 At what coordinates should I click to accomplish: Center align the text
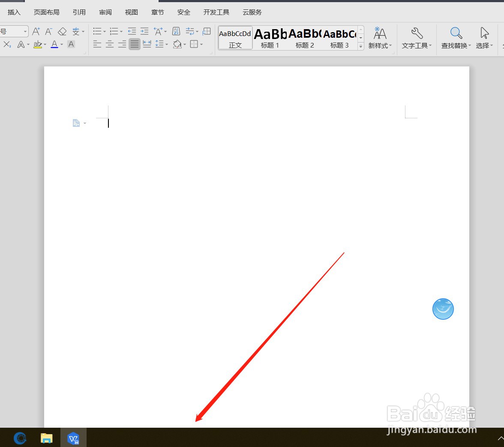(110, 44)
